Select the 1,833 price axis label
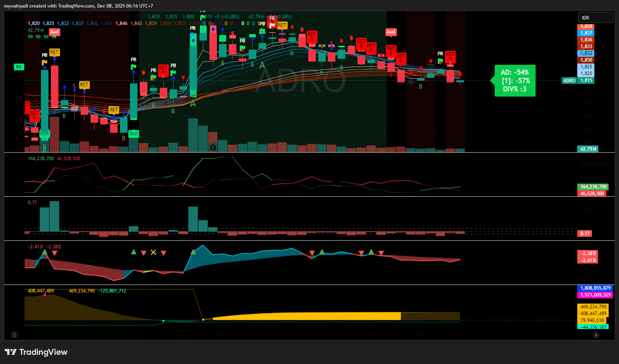This screenshot has width=619, height=364. point(586,46)
